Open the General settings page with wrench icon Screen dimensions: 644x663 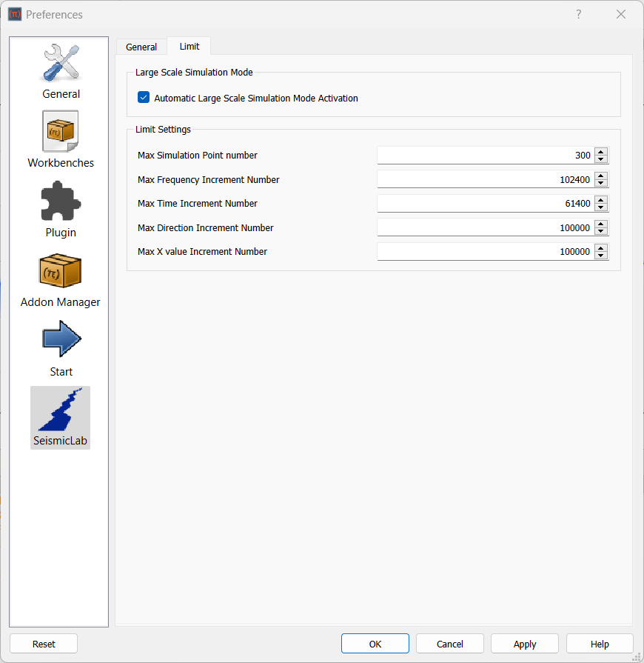(60, 70)
